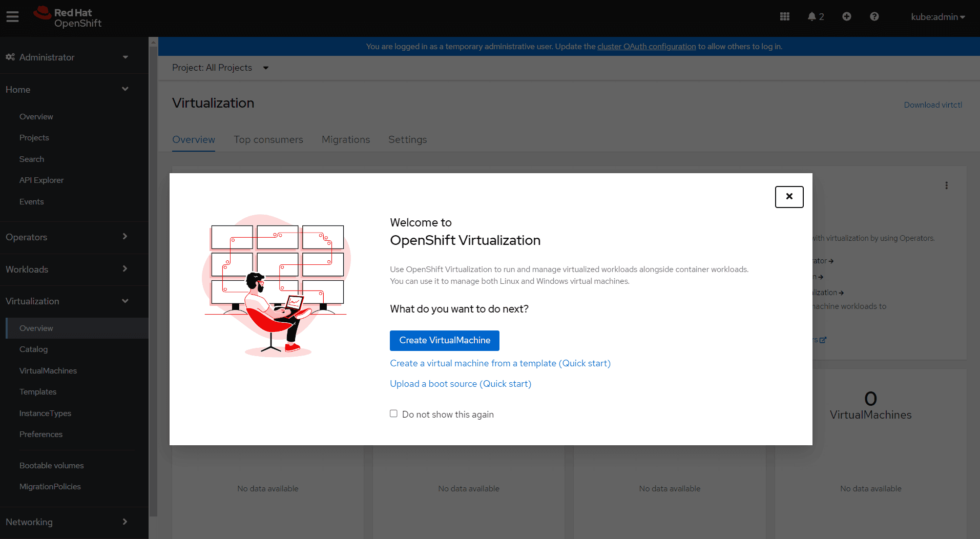Open VirtualMachines in the sidebar

pyautogui.click(x=48, y=370)
